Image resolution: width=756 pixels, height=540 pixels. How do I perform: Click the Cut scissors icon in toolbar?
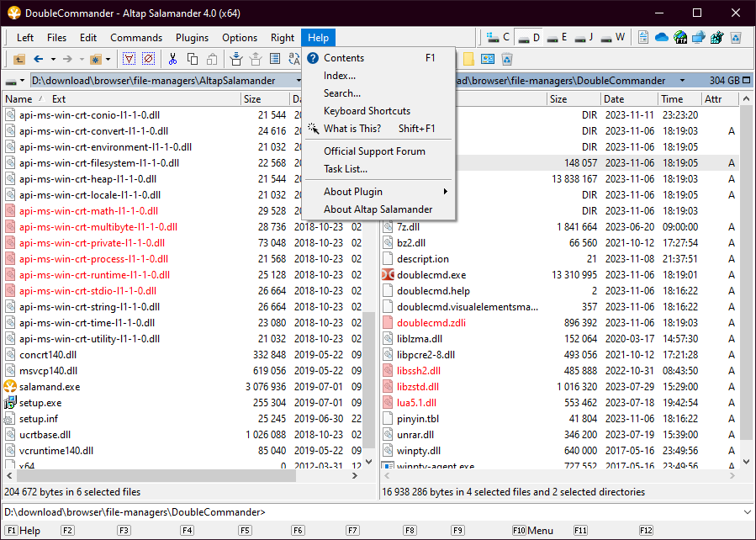click(172, 59)
